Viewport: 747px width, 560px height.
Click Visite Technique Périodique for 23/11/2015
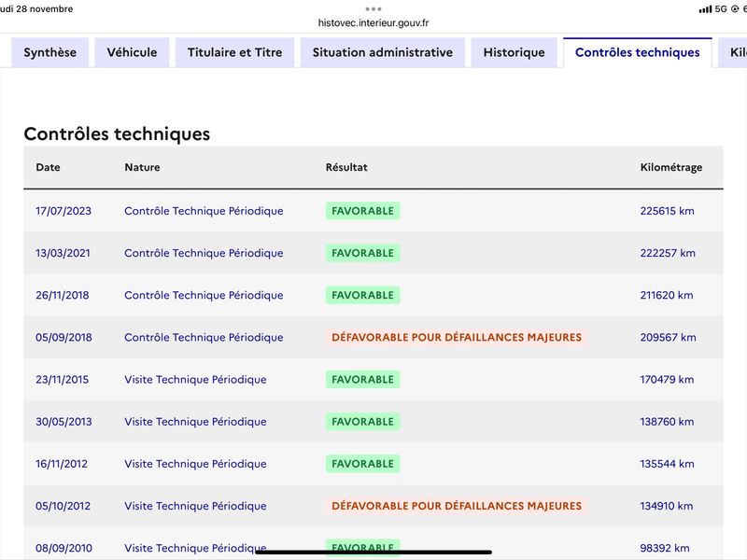[195, 380]
